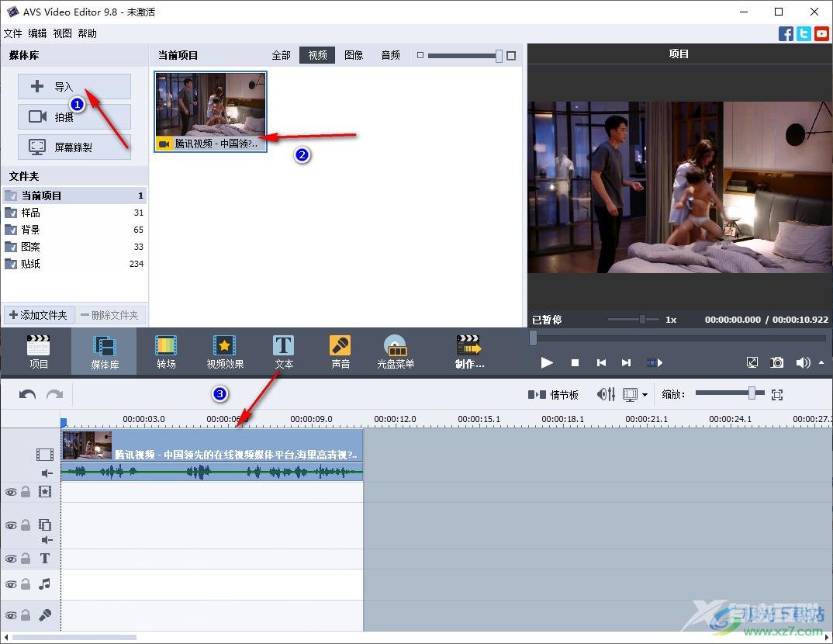
Task: Select the 背景 folder
Action: pyautogui.click(x=74, y=230)
